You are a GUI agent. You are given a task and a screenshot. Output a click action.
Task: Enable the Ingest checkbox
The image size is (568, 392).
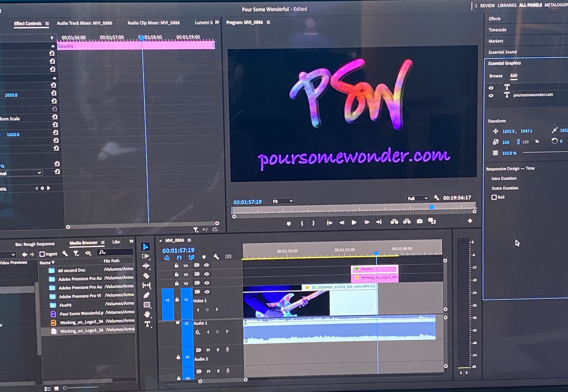pos(42,254)
